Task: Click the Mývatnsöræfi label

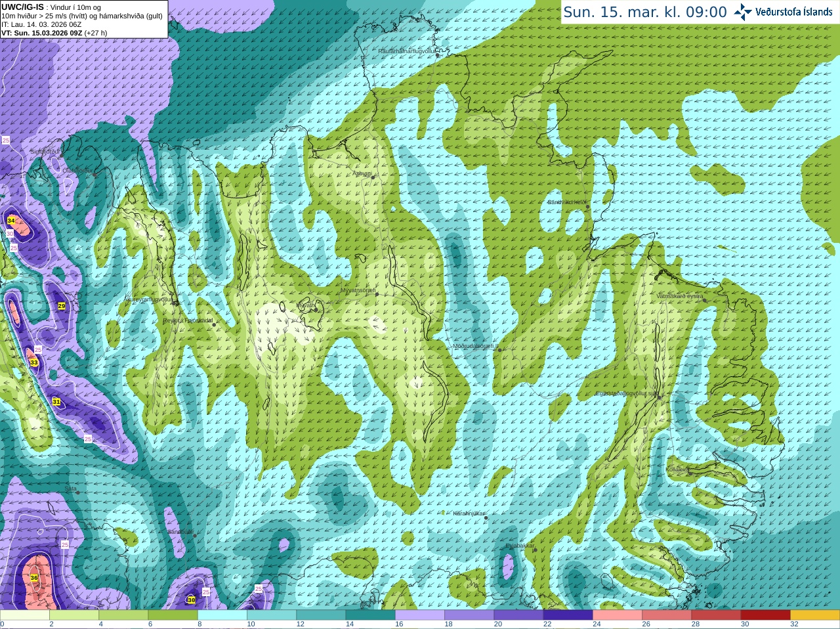Action: coord(358,290)
